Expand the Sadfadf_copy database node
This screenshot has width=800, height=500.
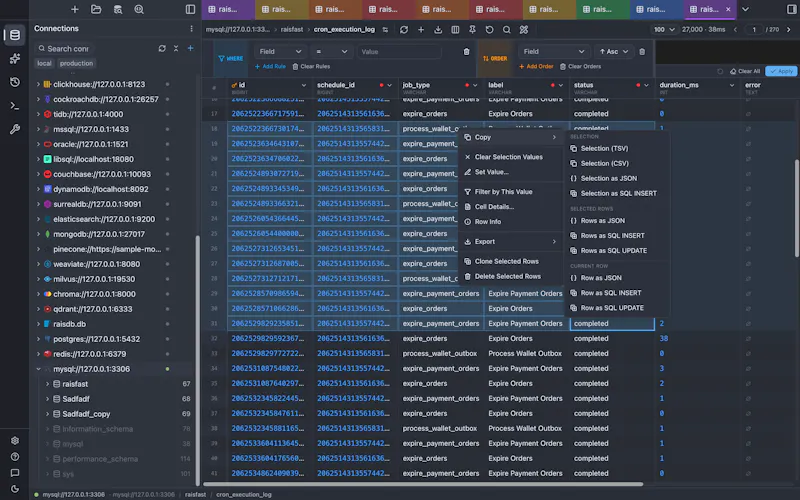click(x=47, y=414)
